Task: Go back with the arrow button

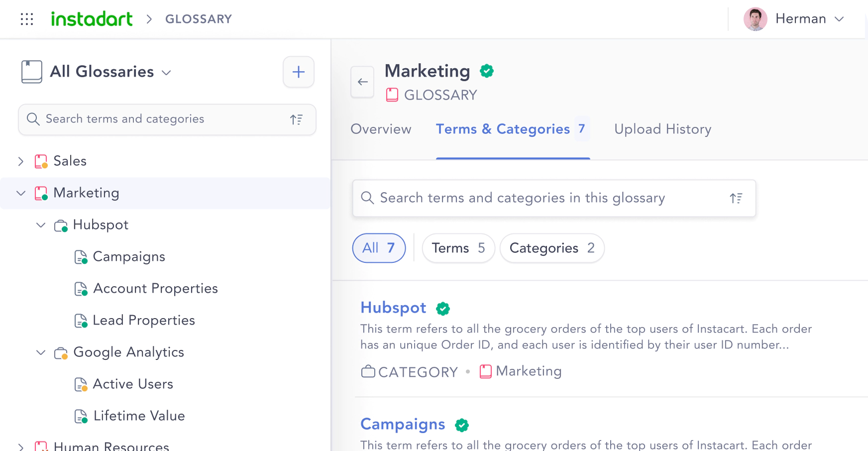Action: (x=363, y=82)
